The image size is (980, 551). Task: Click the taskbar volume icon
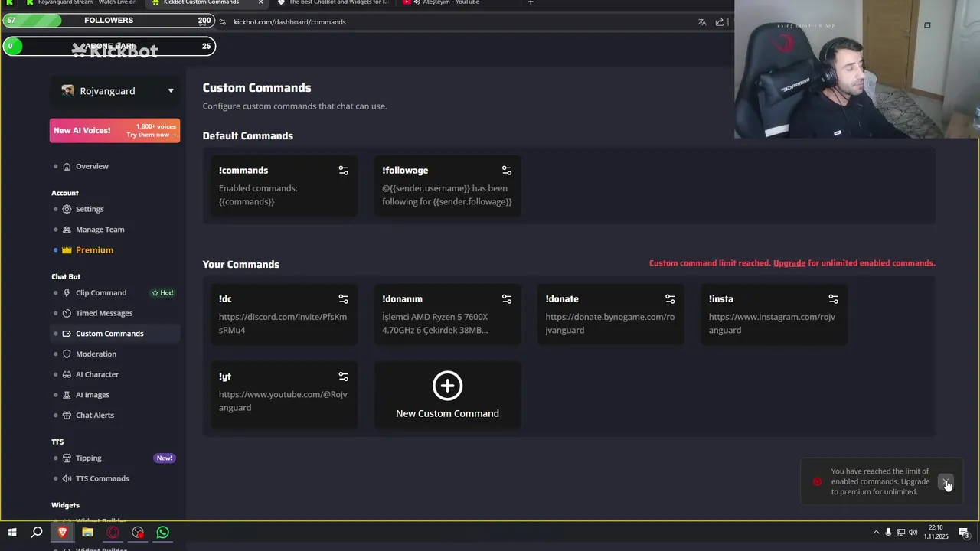(913, 533)
